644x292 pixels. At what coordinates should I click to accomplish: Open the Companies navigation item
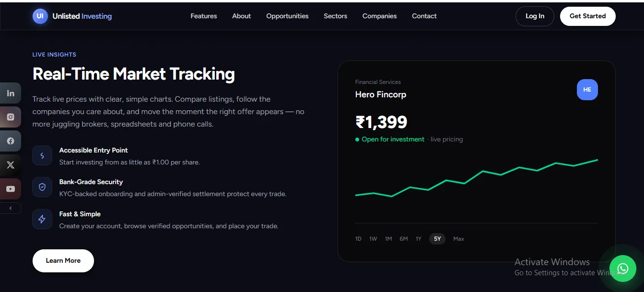pos(380,16)
